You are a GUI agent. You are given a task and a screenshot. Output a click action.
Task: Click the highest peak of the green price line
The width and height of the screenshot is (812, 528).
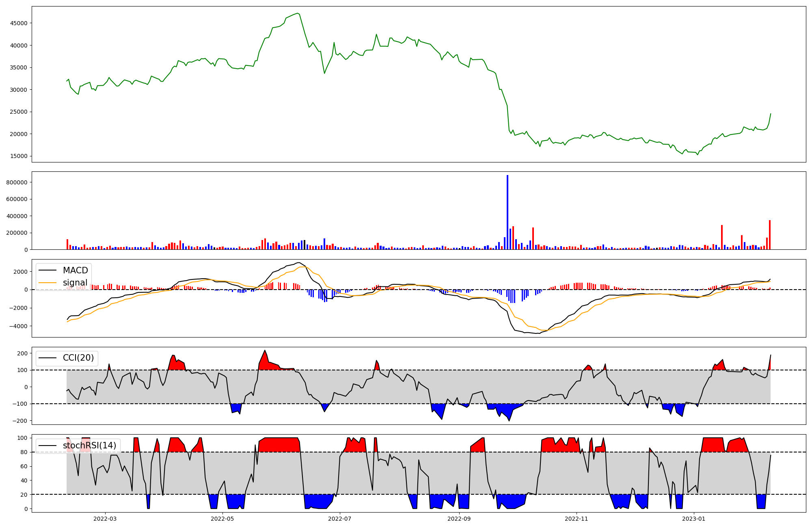point(298,13)
